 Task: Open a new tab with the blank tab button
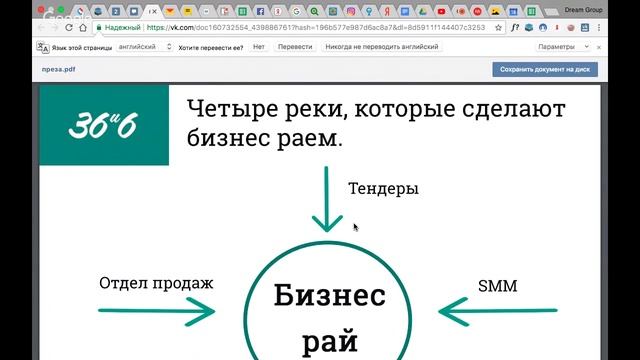(551, 12)
